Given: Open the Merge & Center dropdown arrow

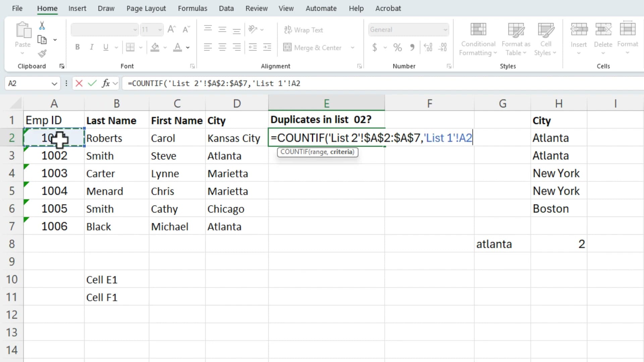Looking at the screenshot, I should coord(353,48).
